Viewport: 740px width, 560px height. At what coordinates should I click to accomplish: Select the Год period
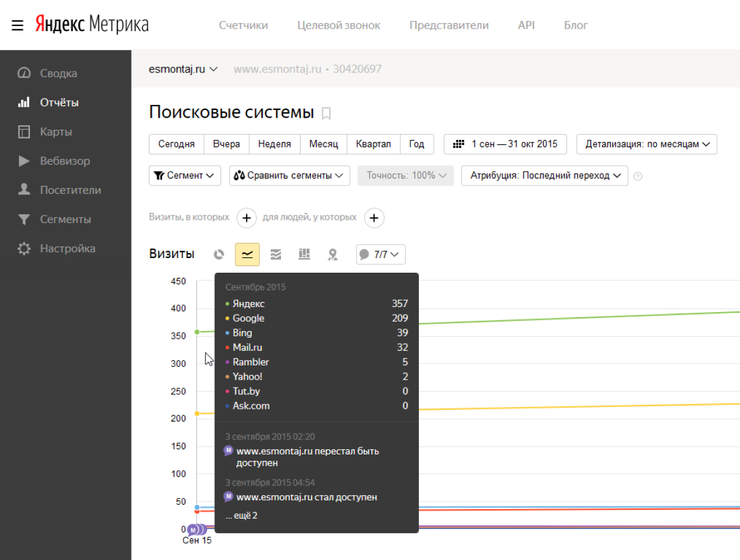coord(416,144)
